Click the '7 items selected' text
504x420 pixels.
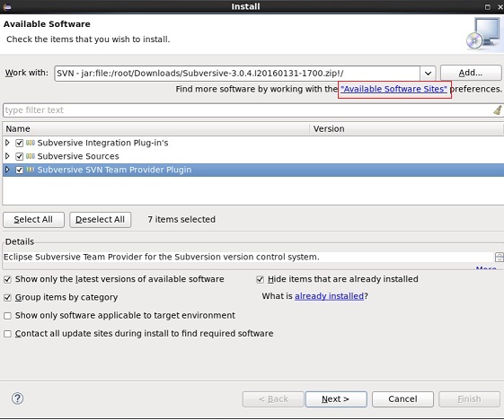(181, 219)
